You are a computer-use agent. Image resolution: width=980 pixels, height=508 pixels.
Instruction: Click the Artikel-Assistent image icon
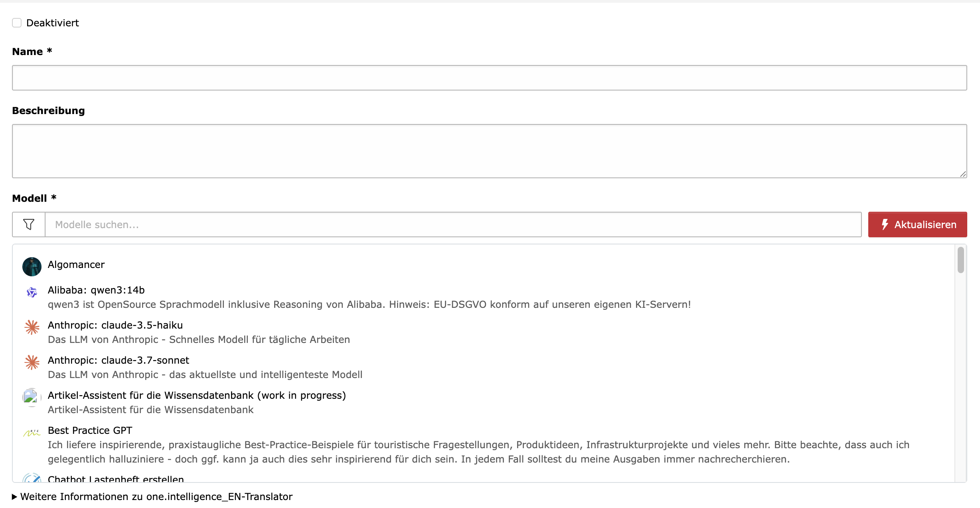pyautogui.click(x=32, y=397)
